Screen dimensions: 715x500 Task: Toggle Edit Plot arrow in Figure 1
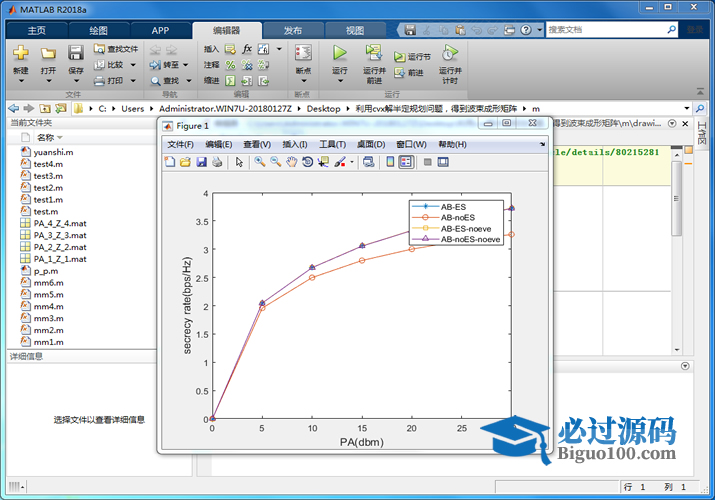239,162
